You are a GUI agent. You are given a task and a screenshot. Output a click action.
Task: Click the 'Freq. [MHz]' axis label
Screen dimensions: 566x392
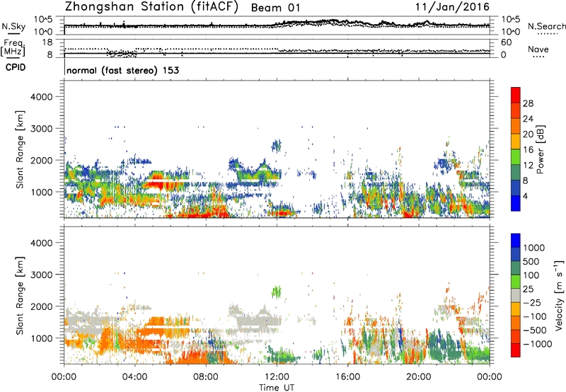click(13, 47)
